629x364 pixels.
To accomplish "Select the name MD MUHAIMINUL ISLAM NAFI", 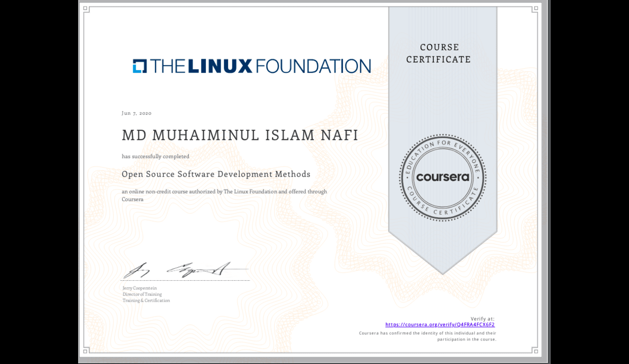I will 240,135.
